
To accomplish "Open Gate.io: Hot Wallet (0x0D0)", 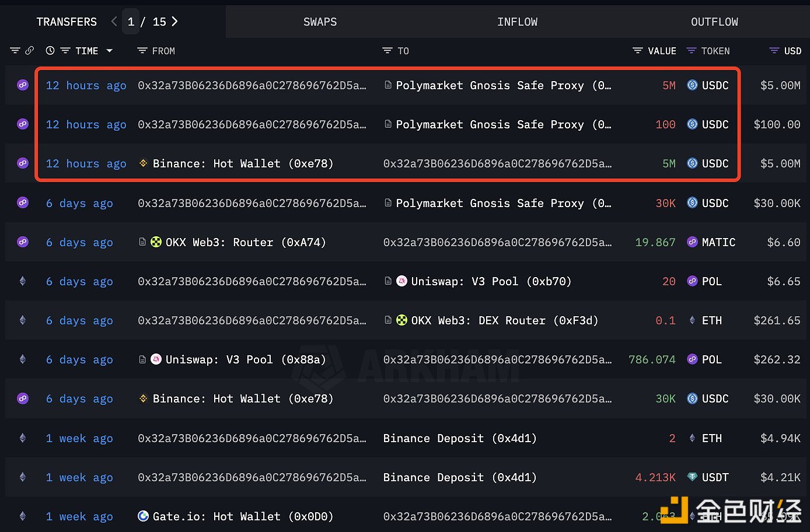I will 243,516.
